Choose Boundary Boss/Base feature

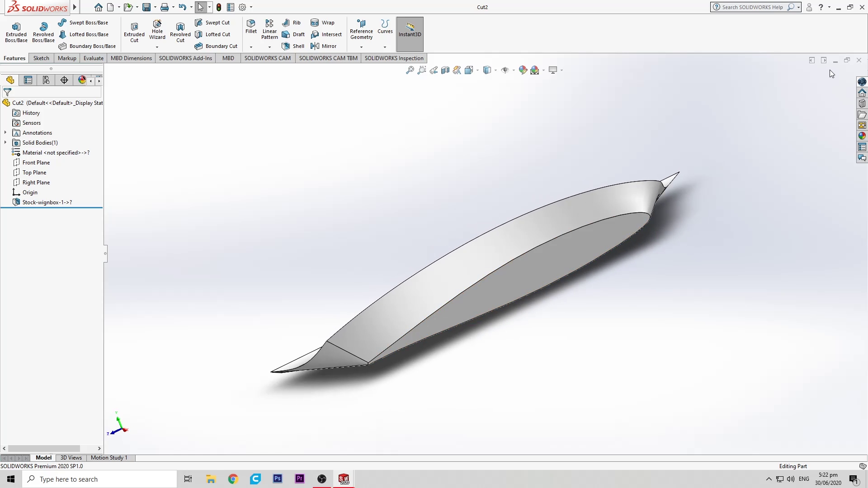point(87,46)
